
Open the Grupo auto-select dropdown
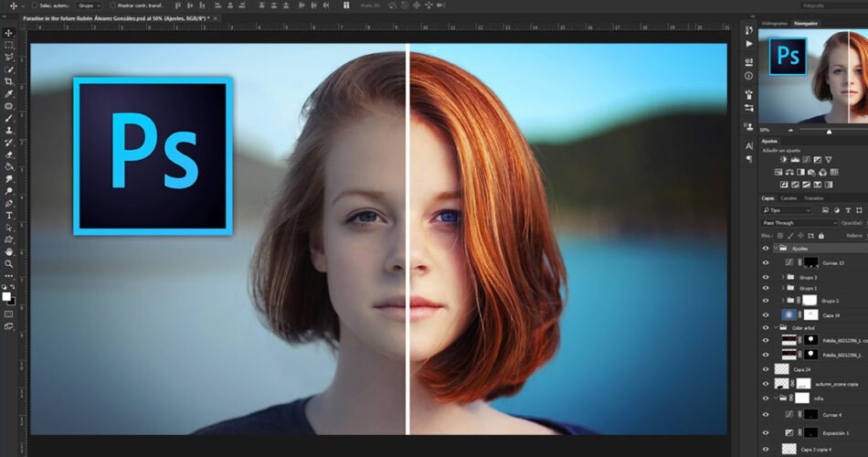coord(90,5)
